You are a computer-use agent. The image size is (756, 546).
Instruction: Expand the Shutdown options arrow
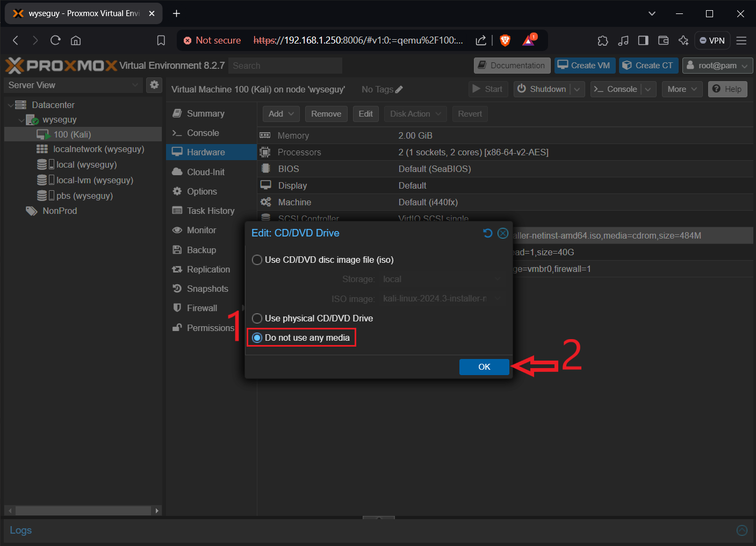coord(577,89)
